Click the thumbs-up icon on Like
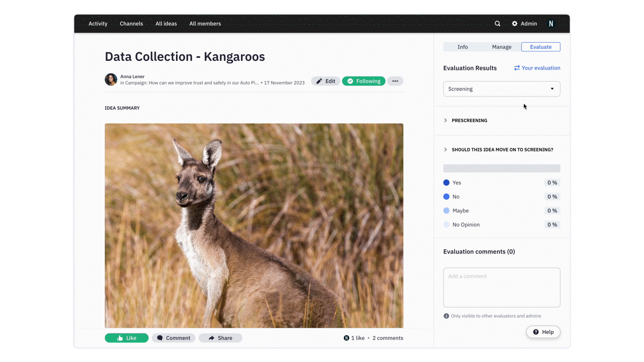 [120, 338]
